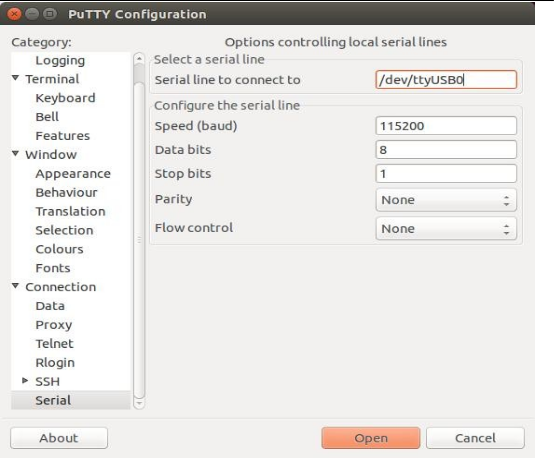Select Appearance settings

point(73,174)
